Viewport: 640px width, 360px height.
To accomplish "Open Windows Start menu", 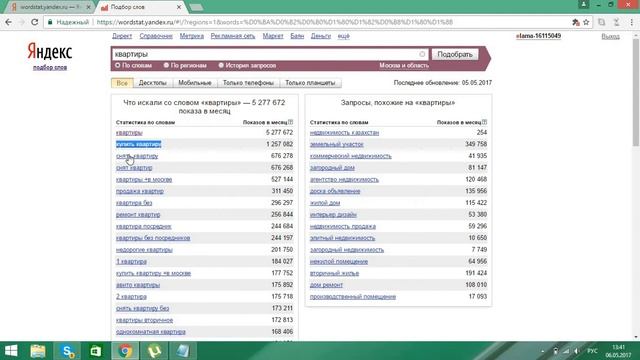I will coord(11,351).
